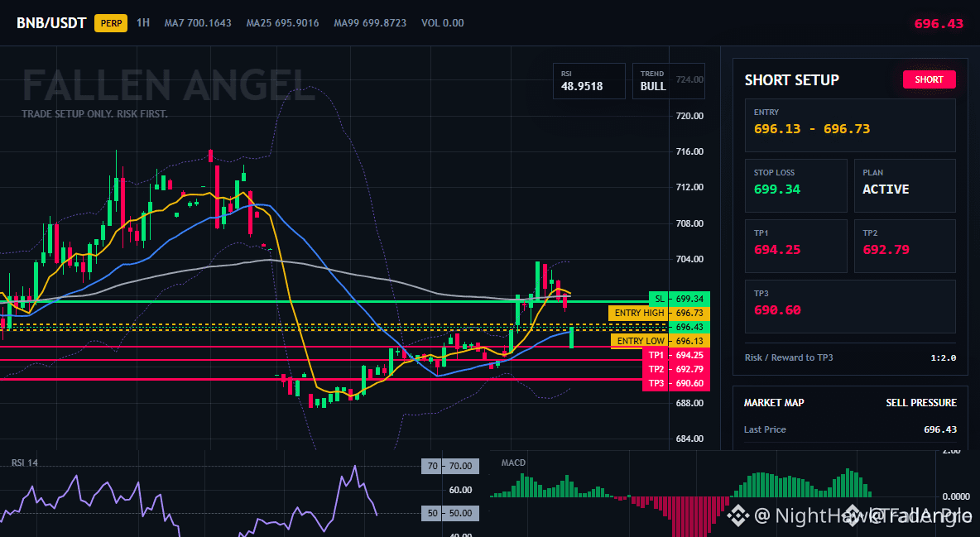Click the TP1 red chart tag
980x537 pixels.
[656, 355]
